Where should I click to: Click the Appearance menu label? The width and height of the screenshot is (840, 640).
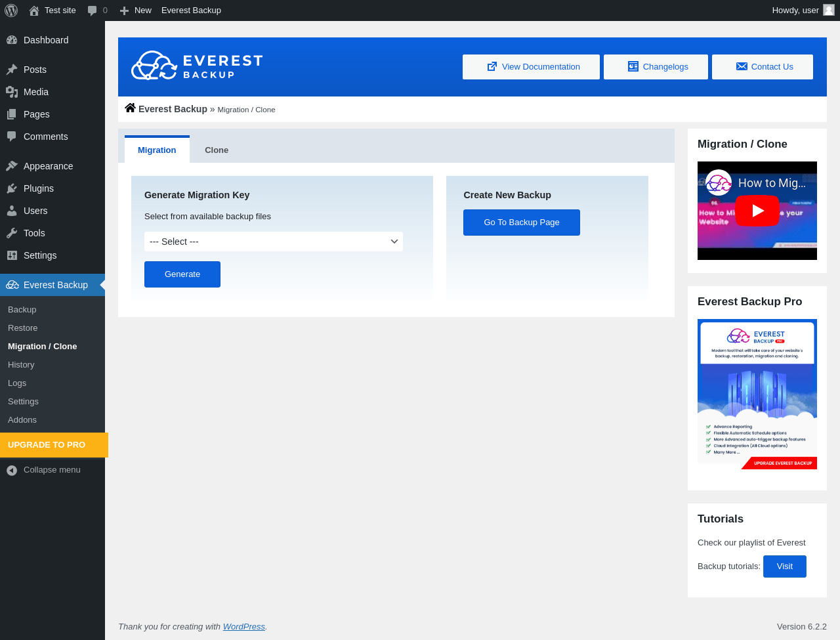coord(49,166)
